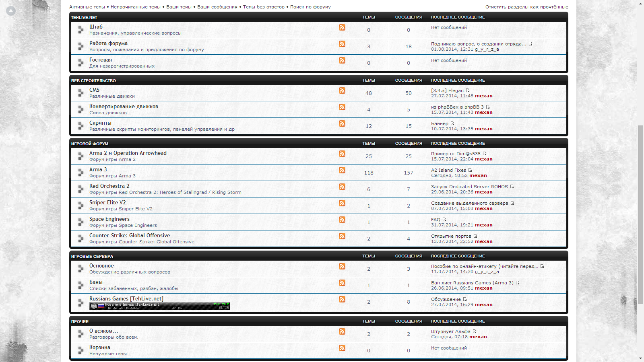The width and height of the screenshot is (644, 362).
Task: Open the Баны forum
Action: 96,282
